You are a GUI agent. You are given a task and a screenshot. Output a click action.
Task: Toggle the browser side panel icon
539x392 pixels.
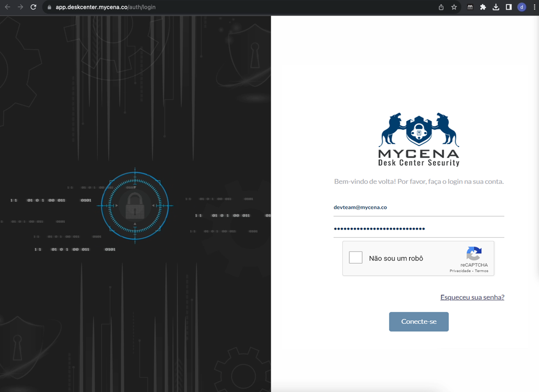point(509,7)
